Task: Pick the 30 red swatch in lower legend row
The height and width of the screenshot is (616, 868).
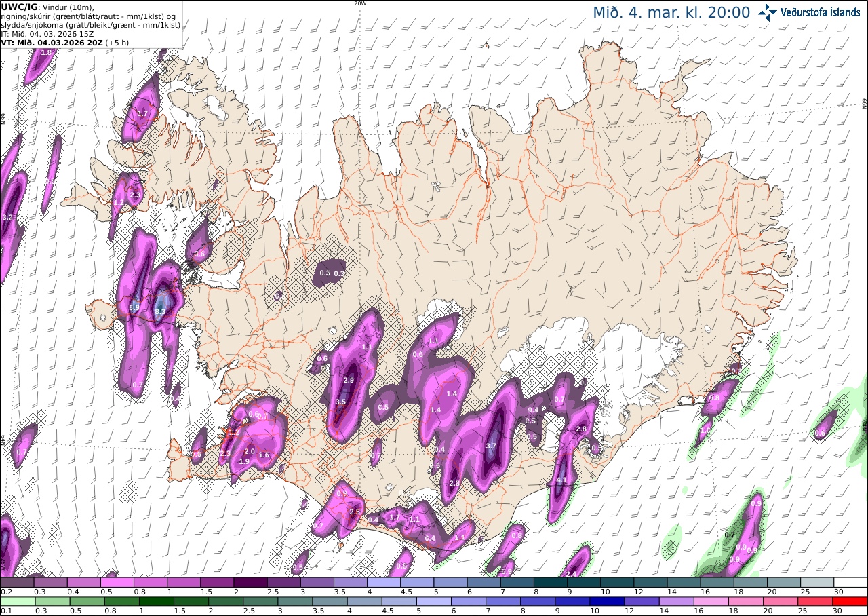Action: click(851, 601)
